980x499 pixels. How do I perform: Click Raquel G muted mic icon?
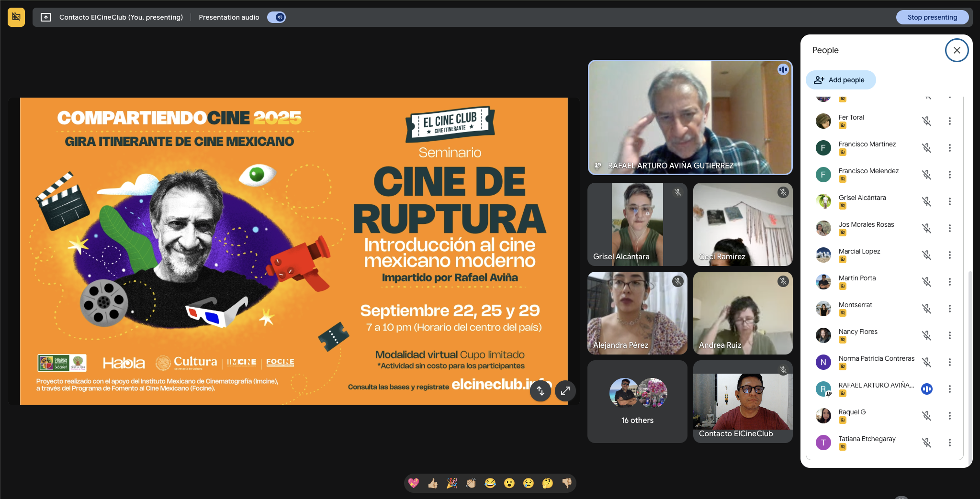tap(926, 416)
